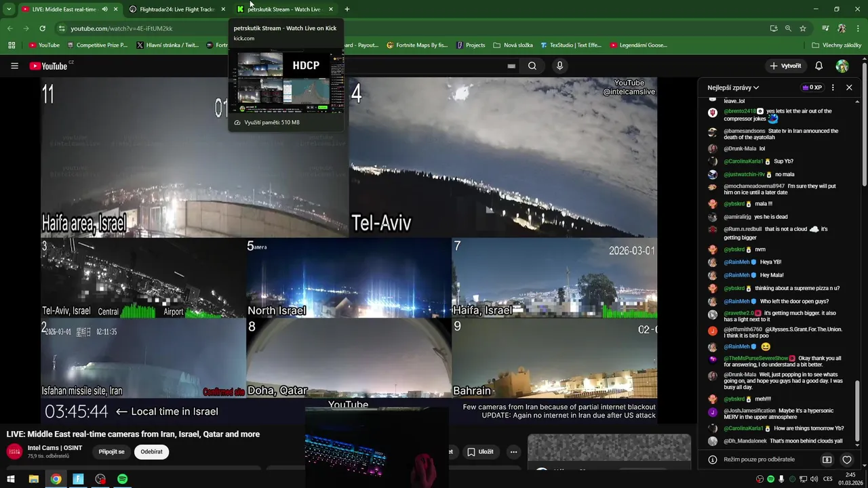Image resolution: width=868 pixels, height=488 pixels.
Task: Close the Flightradar24 tab
Action: pos(223,9)
